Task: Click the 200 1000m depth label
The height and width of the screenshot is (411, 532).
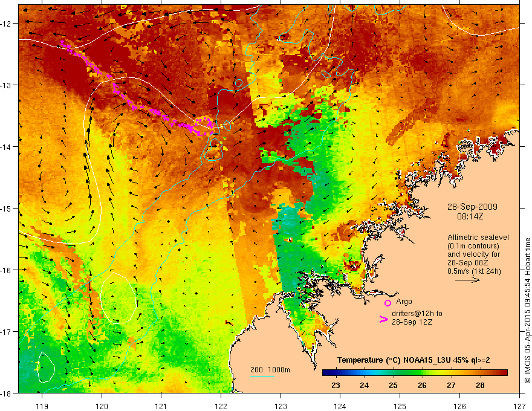Action: [x=270, y=370]
